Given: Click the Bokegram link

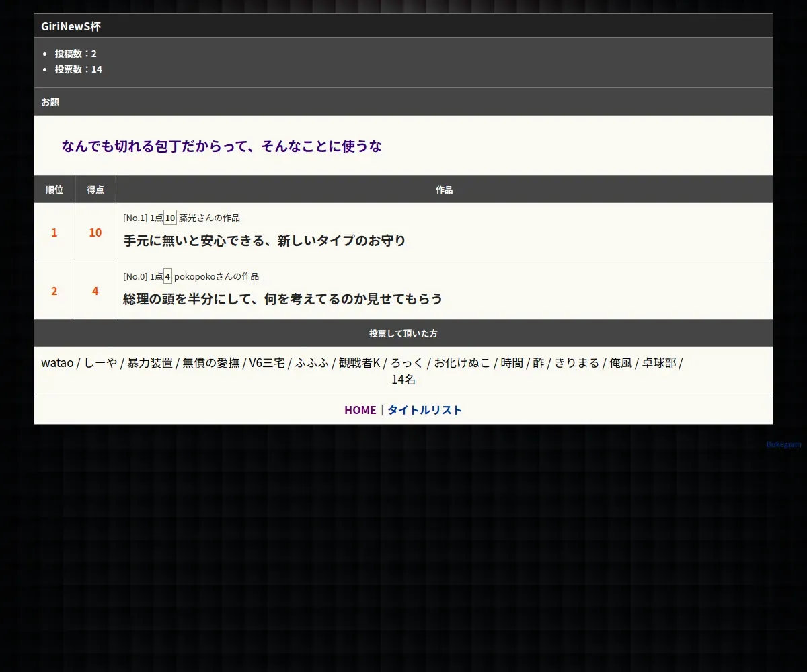Looking at the screenshot, I should click(x=783, y=444).
